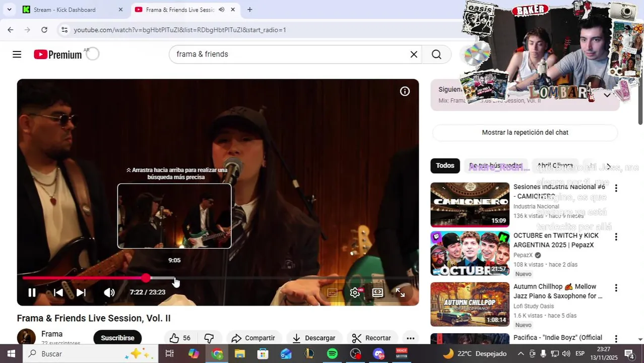Image resolution: width=644 pixels, height=363 pixels.
Task: Clear the search field text
Action: coord(414,54)
